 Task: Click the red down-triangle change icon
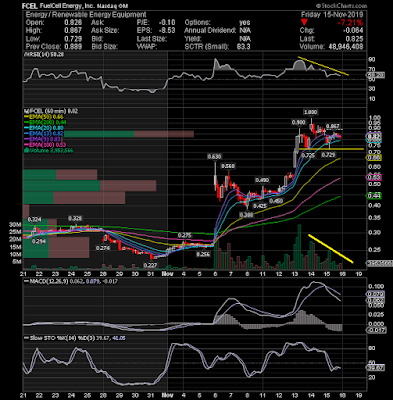pos(304,23)
